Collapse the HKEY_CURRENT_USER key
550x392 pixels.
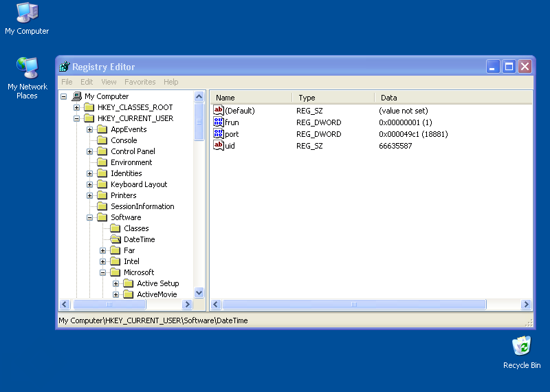tap(76, 118)
